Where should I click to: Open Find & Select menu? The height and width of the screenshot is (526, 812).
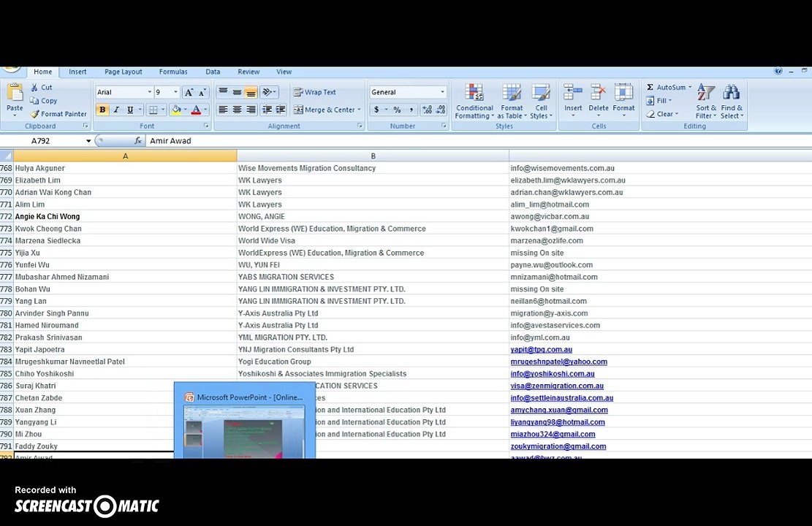[731, 101]
